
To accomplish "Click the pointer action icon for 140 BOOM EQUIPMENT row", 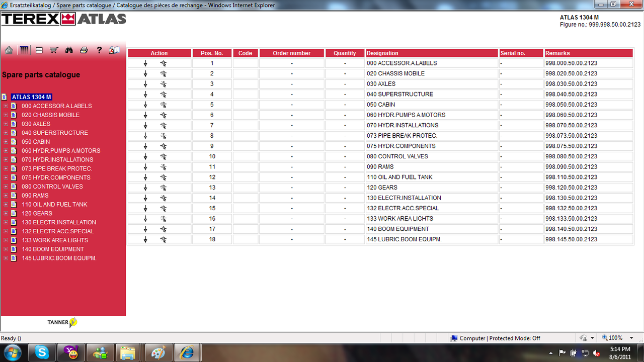I will click(163, 229).
